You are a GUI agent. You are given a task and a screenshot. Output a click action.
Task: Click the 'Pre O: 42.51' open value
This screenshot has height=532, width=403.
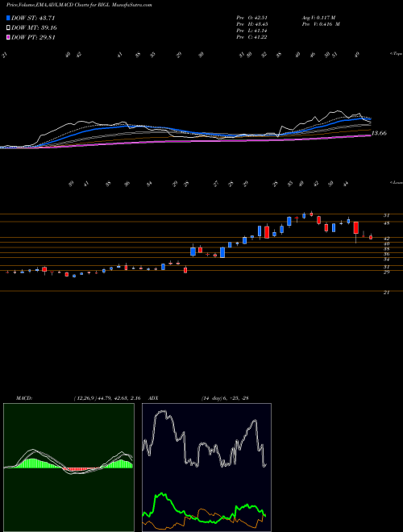coord(251,18)
